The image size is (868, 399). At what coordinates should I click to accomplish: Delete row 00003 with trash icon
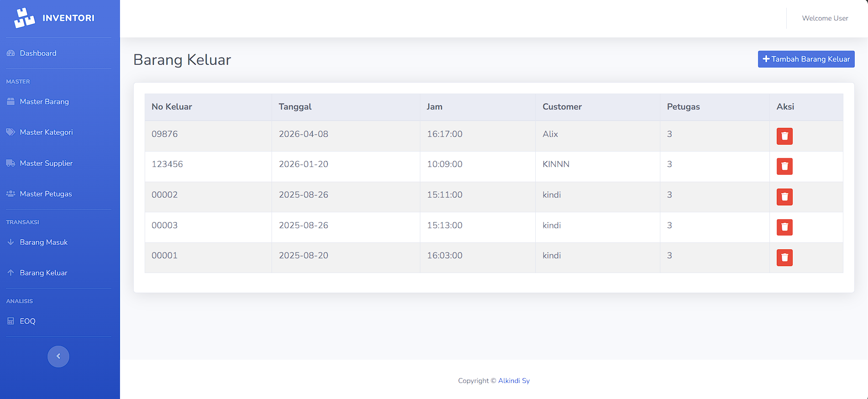pos(784,227)
